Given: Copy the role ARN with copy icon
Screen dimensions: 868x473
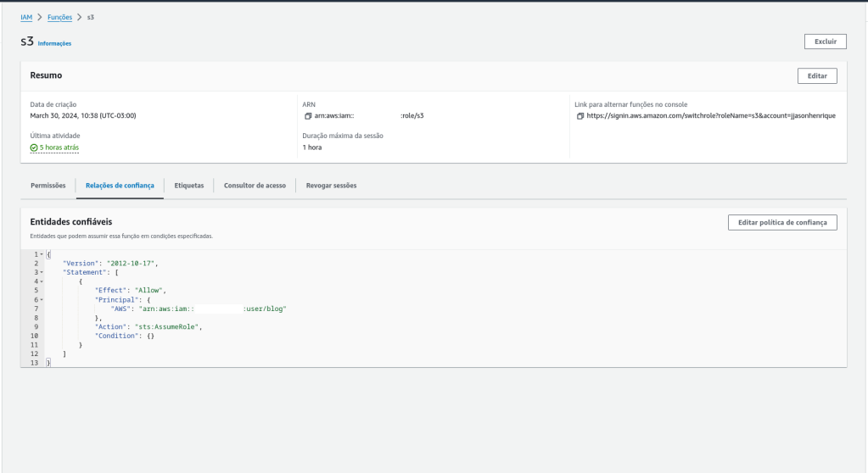Looking at the screenshot, I should 308,115.
